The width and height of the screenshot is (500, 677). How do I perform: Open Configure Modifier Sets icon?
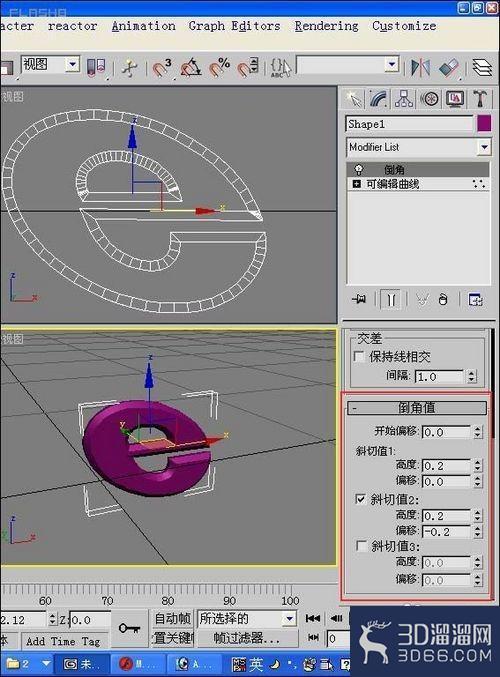coord(475,299)
